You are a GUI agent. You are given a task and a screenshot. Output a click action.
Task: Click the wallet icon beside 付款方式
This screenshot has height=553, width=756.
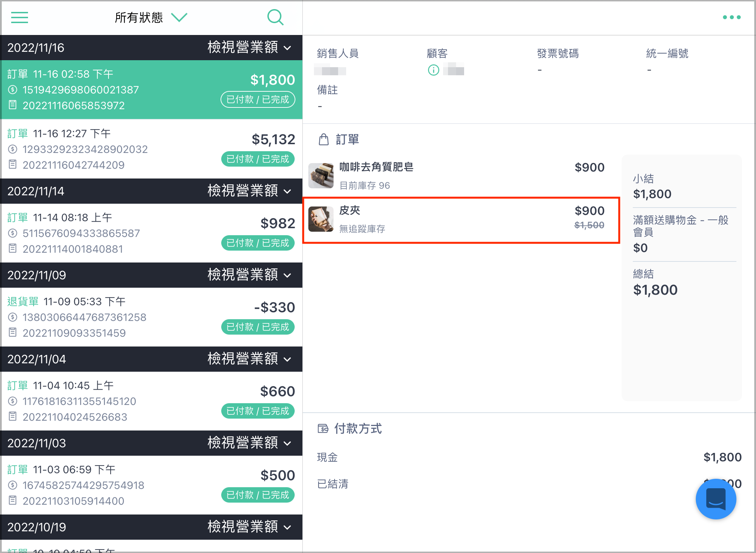[x=323, y=428]
